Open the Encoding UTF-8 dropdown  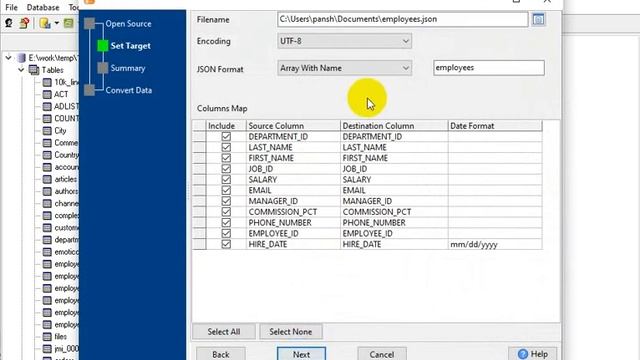coord(344,41)
